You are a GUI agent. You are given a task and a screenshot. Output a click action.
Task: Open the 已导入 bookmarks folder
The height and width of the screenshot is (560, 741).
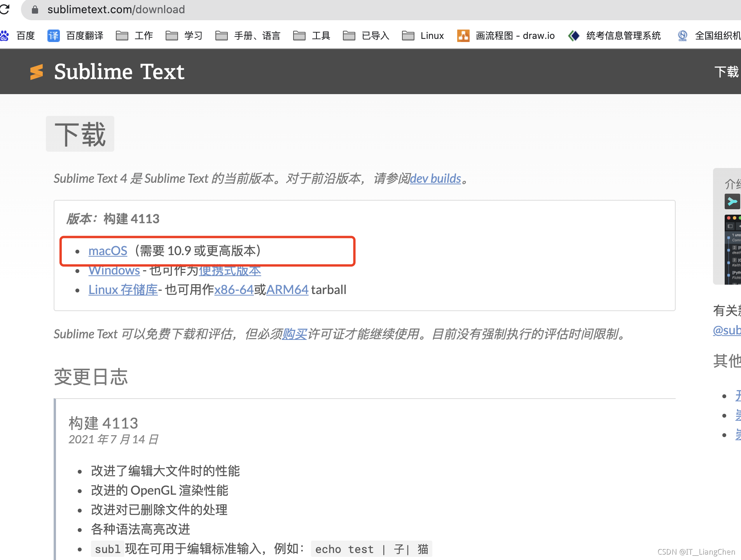(x=366, y=36)
